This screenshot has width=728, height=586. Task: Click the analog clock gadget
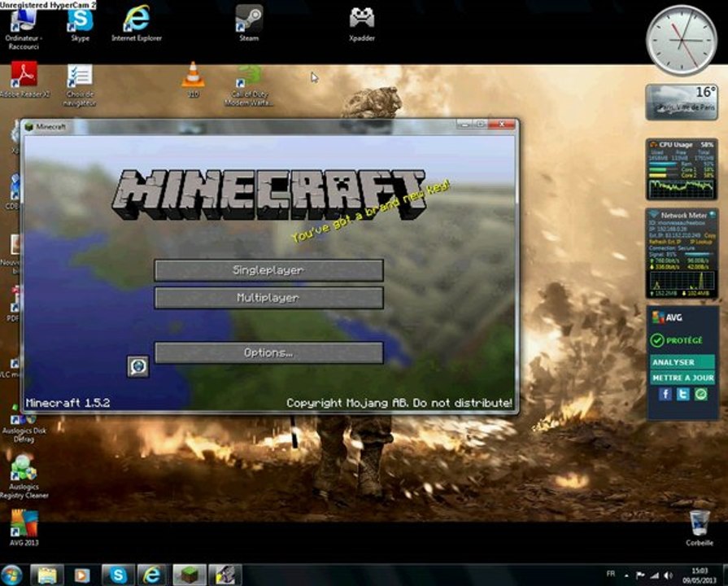[682, 40]
